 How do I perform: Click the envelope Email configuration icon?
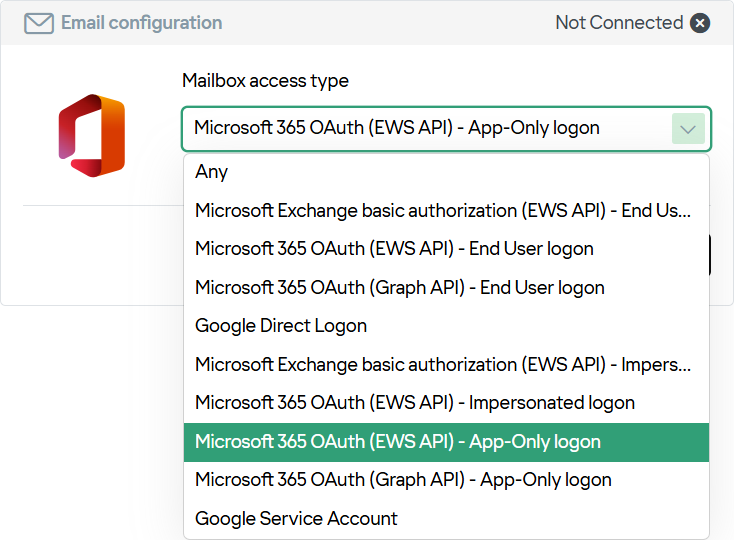(x=39, y=23)
